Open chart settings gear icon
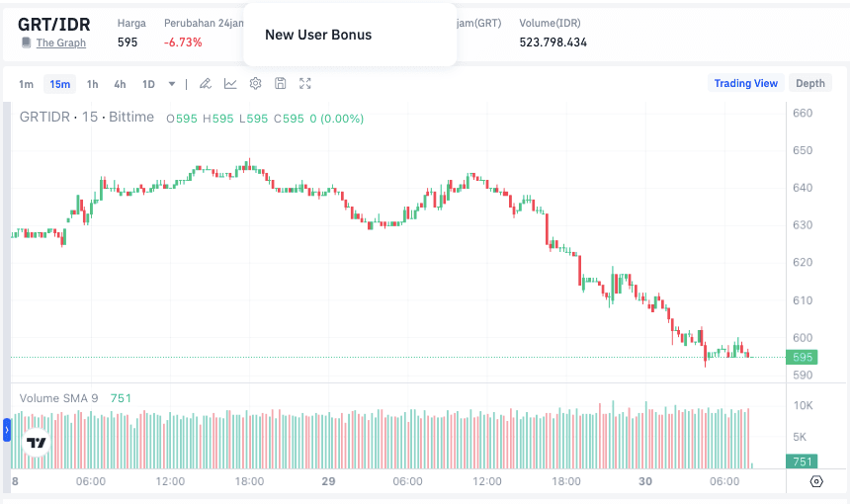Viewport: 850px width, 504px height. tap(255, 84)
